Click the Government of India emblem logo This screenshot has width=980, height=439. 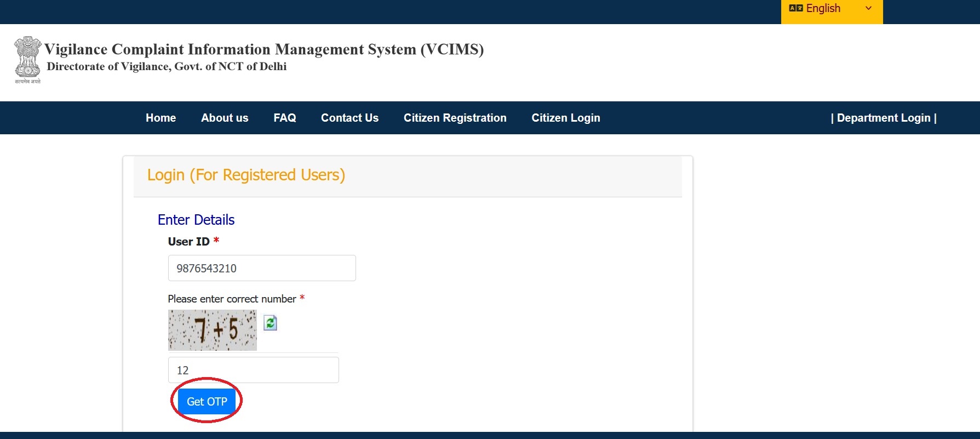[x=27, y=59]
